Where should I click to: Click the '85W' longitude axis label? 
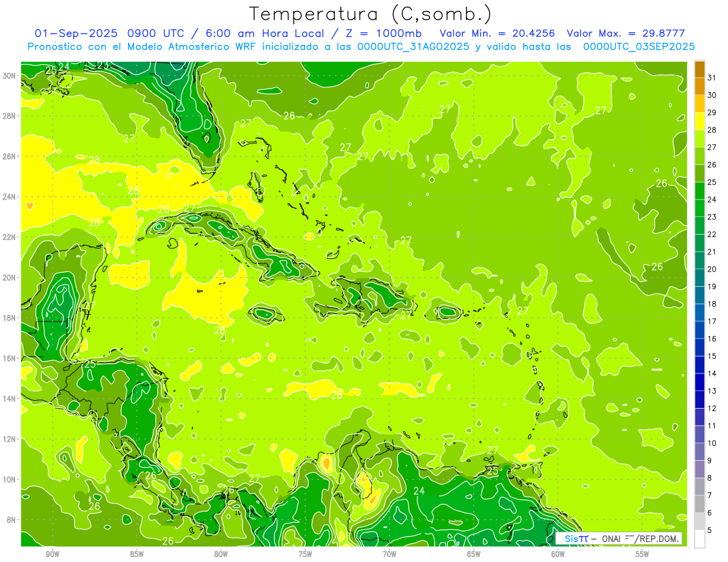click(137, 554)
